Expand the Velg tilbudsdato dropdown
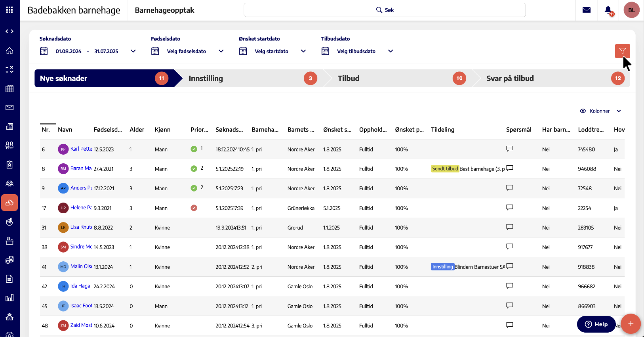Image resolution: width=644 pixels, height=337 pixels. pos(391,51)
